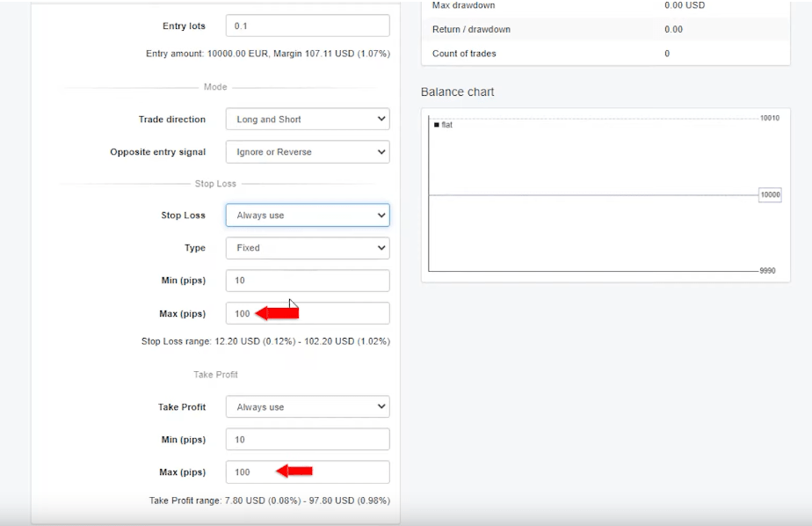Open the Trade direction dropdown

tap(307, 120)
